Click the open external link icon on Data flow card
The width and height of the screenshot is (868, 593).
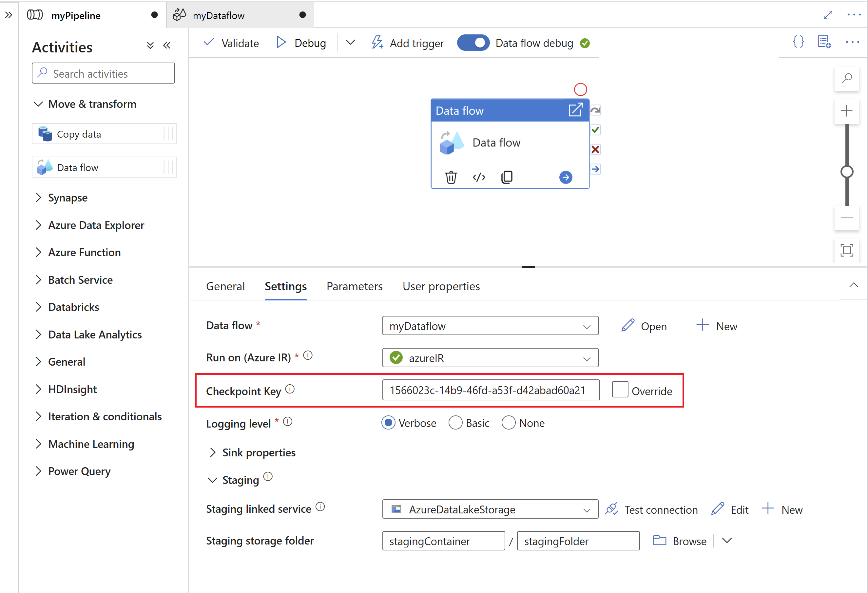click(574, 110)
